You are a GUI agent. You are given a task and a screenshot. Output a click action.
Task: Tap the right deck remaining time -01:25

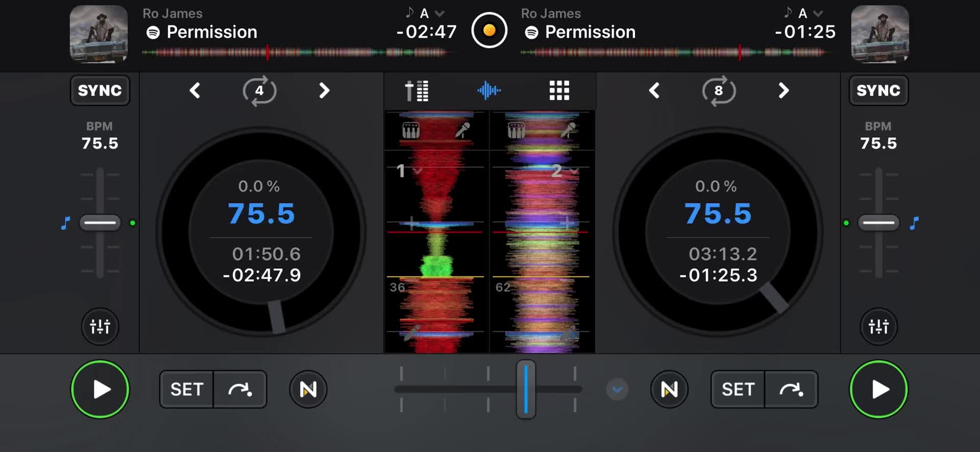click(x=805, y=32)
